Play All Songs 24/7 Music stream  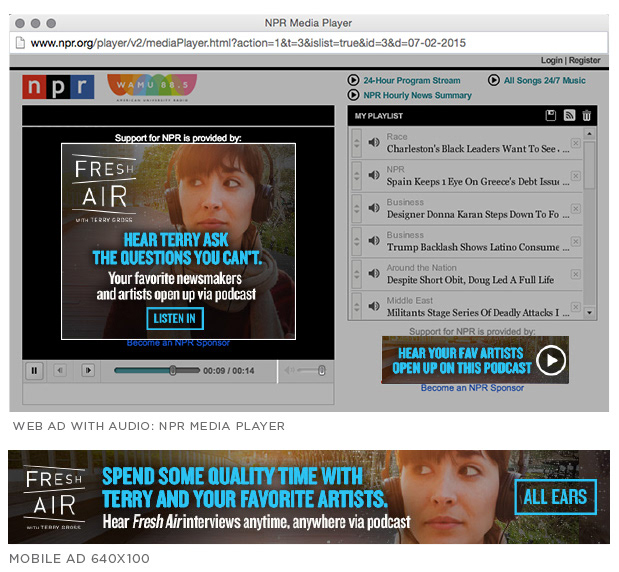click(493, 80)
